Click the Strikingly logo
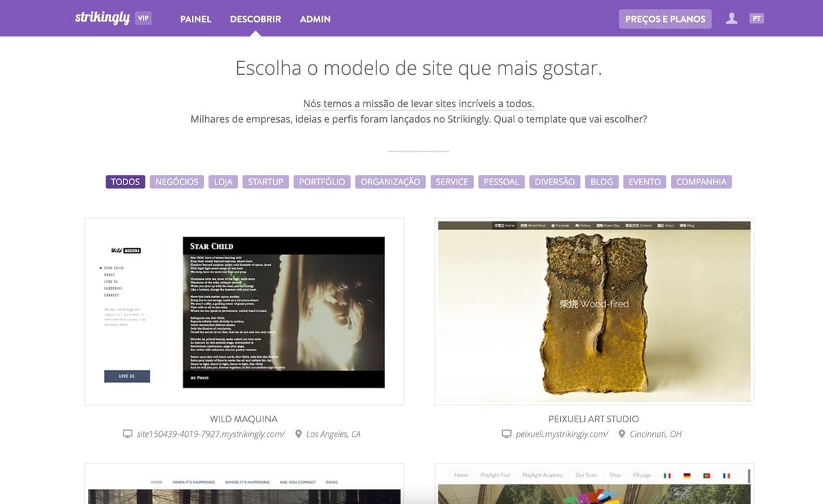Viewport: 823px width, 504px height. (103, 18)
